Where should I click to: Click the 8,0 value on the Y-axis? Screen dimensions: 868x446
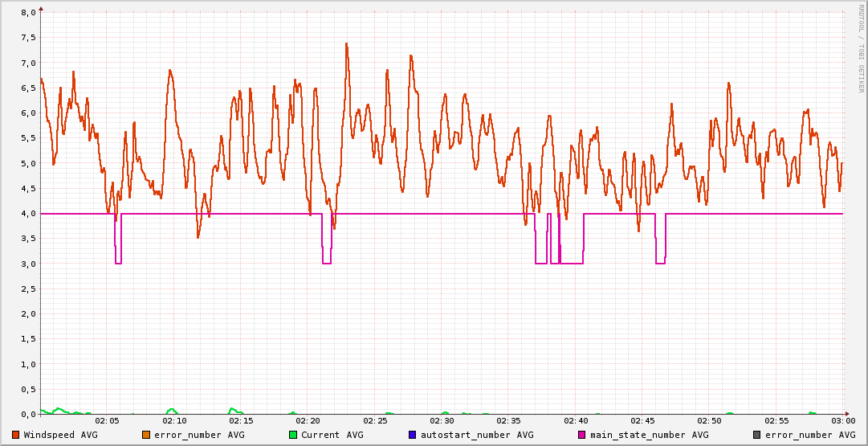click(x=28, y=13)
